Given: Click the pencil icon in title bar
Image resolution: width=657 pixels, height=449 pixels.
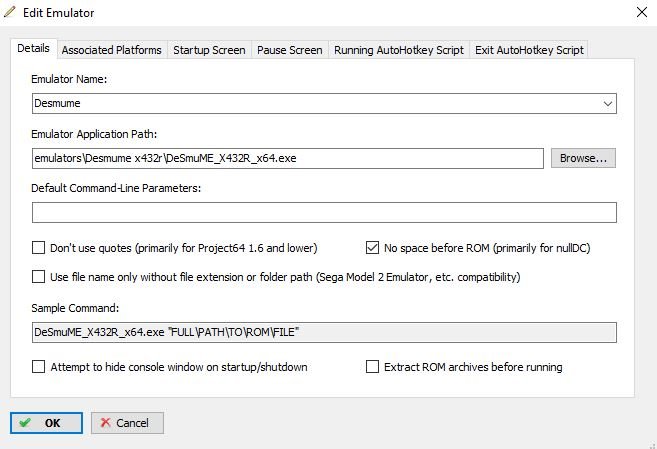Looking at the screenshot, I should 9,12.
